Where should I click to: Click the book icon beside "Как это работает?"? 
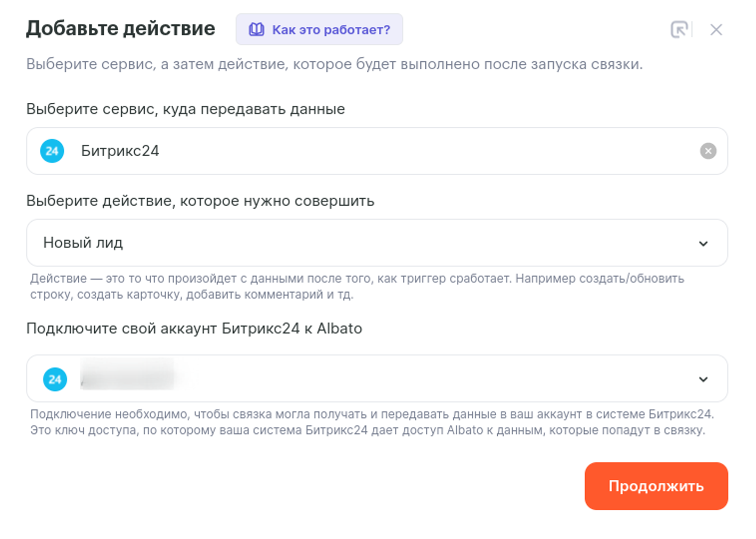256,29
